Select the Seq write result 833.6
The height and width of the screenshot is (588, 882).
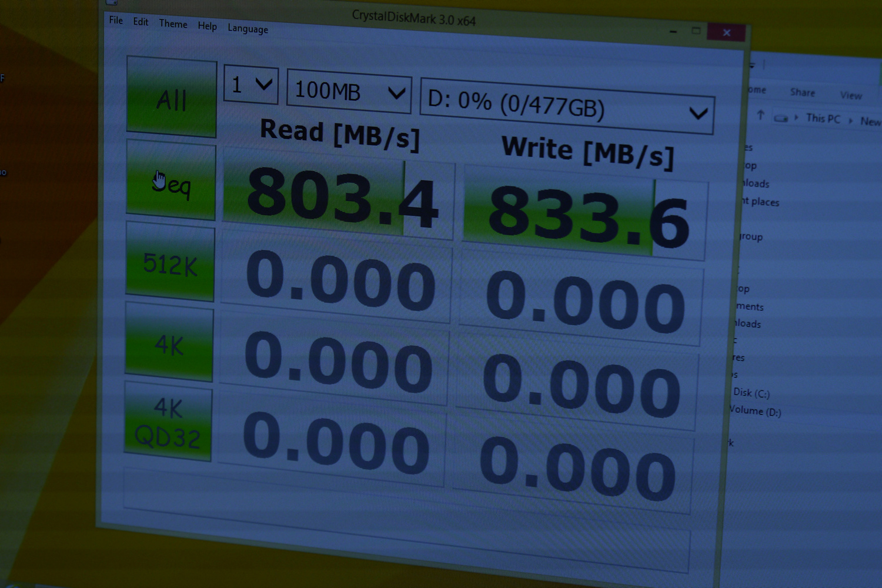pos(585,213)
